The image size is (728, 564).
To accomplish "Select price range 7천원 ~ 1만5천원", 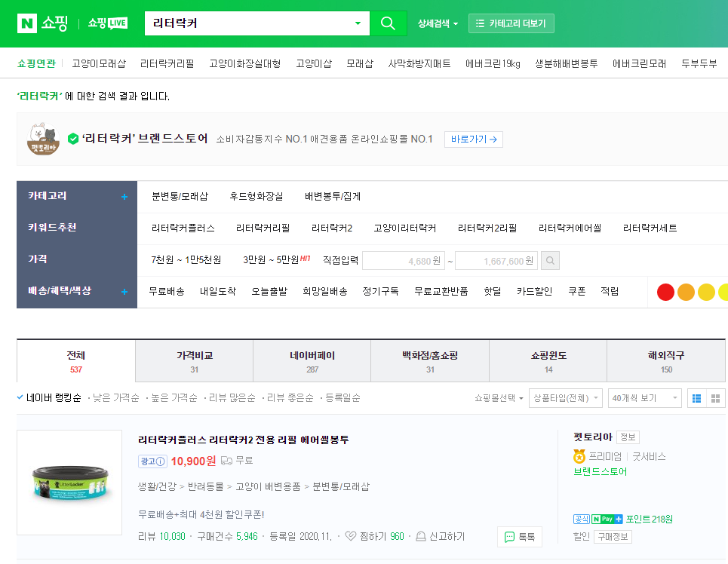I will tap(186, 259).
